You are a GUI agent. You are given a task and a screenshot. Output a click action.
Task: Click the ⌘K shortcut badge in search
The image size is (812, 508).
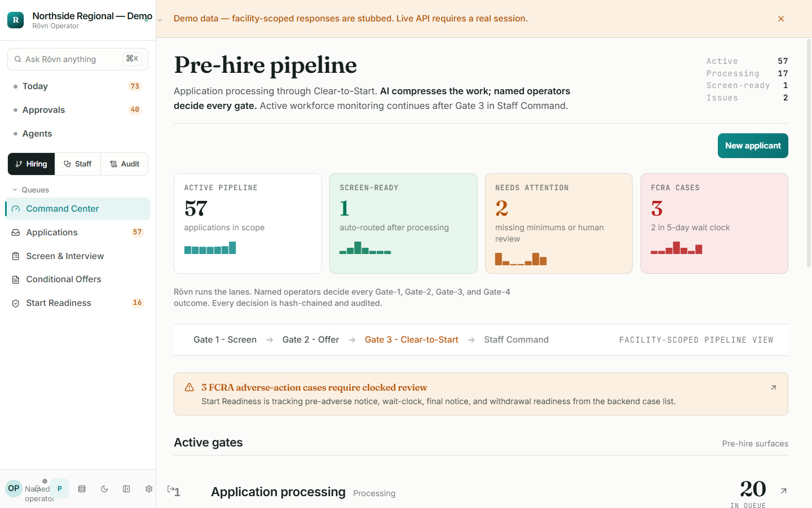point(133,59)
